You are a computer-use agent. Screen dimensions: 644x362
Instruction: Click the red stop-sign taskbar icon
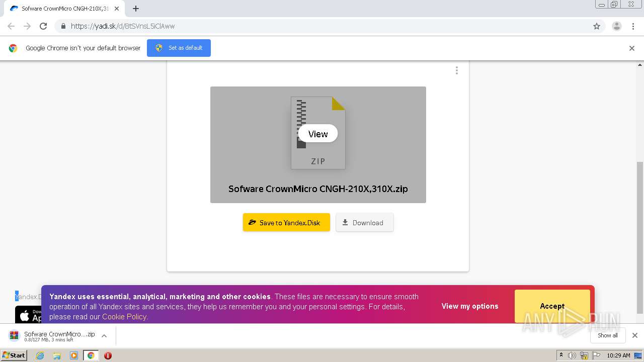[108, 355]
